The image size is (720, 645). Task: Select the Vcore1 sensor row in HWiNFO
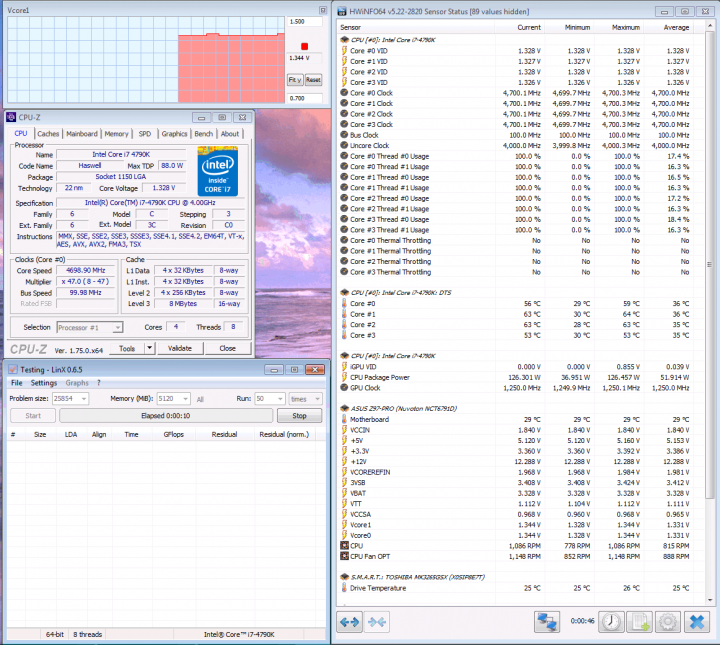pyautogui.click(x=515, y=525)
